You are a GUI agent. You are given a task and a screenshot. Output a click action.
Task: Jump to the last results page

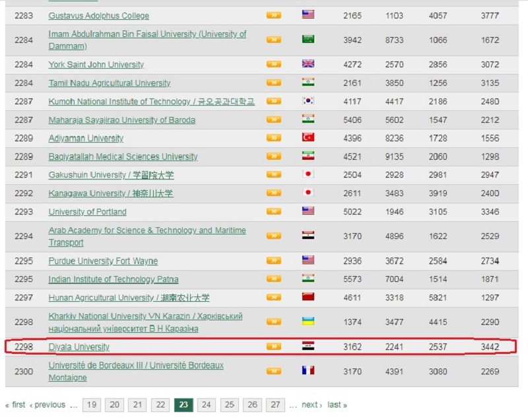[x=337, y=405]
